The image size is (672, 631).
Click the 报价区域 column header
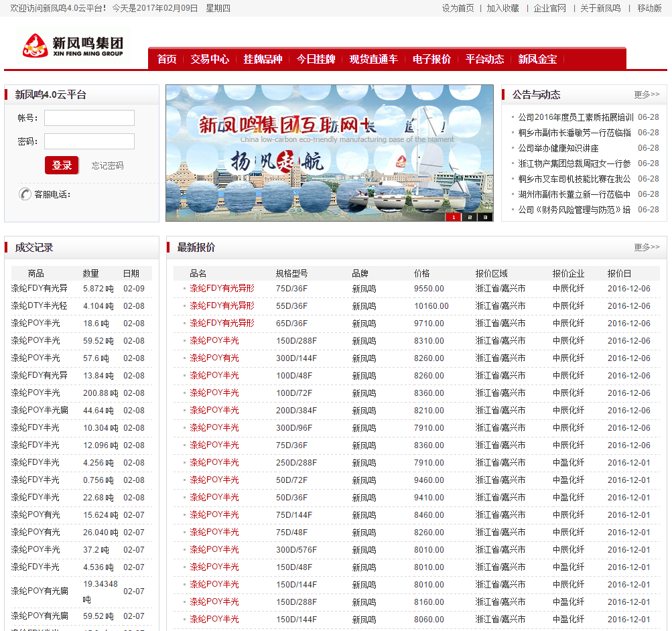tap(491, 273)
